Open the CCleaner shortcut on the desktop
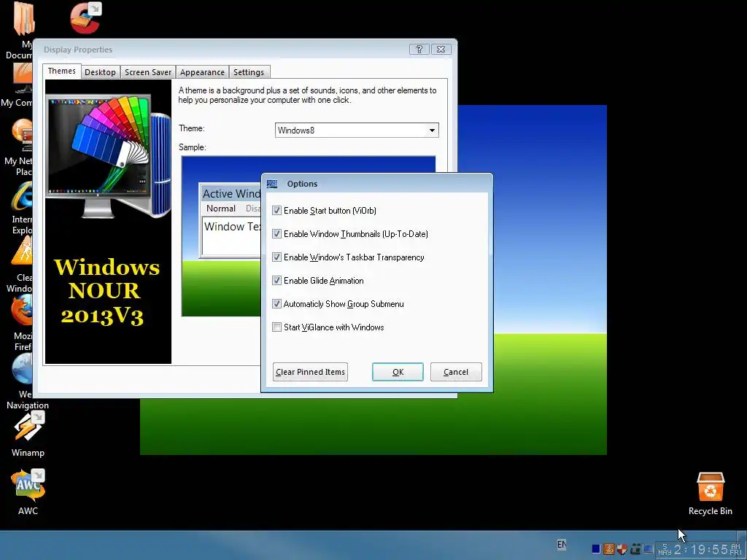Image resolution: width=747 pixels, height=560 pixels. [x=86, y=17]
